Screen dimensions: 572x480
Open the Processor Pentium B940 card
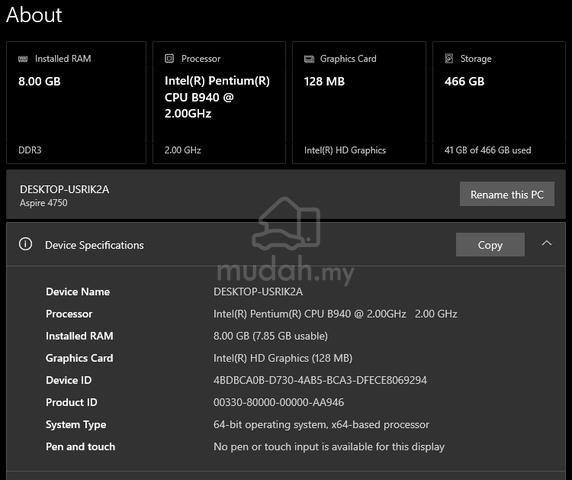click(219, 102)
